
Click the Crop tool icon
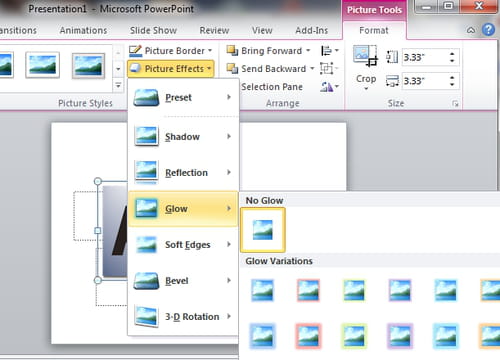click(x=365, y=56)
